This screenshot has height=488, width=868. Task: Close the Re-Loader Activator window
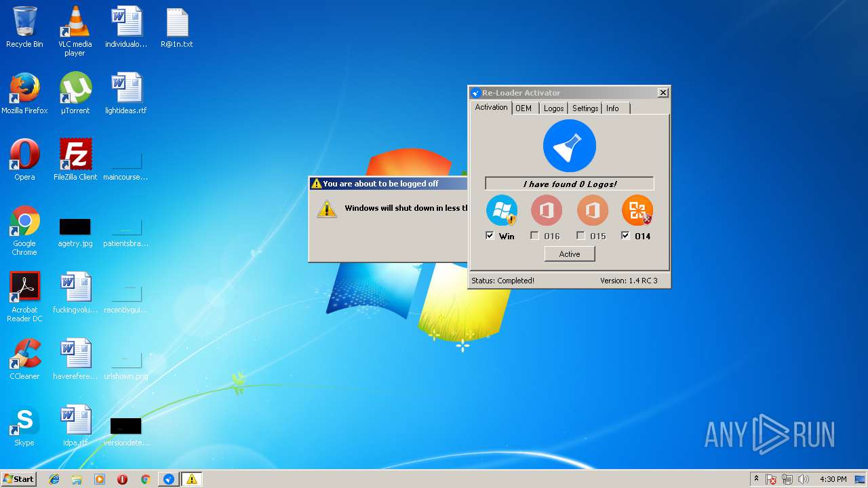[663, 93]
